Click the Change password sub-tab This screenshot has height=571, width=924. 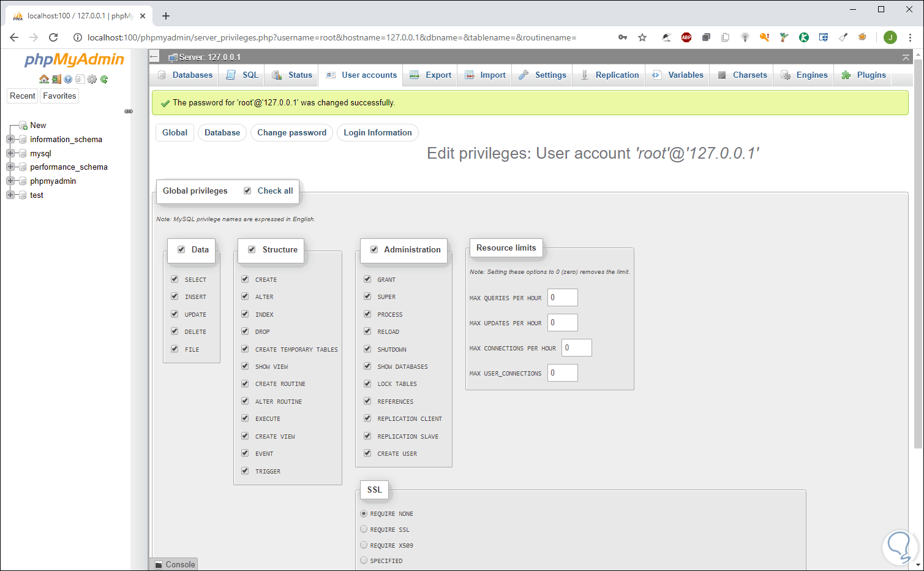click(x=291, y=132)
